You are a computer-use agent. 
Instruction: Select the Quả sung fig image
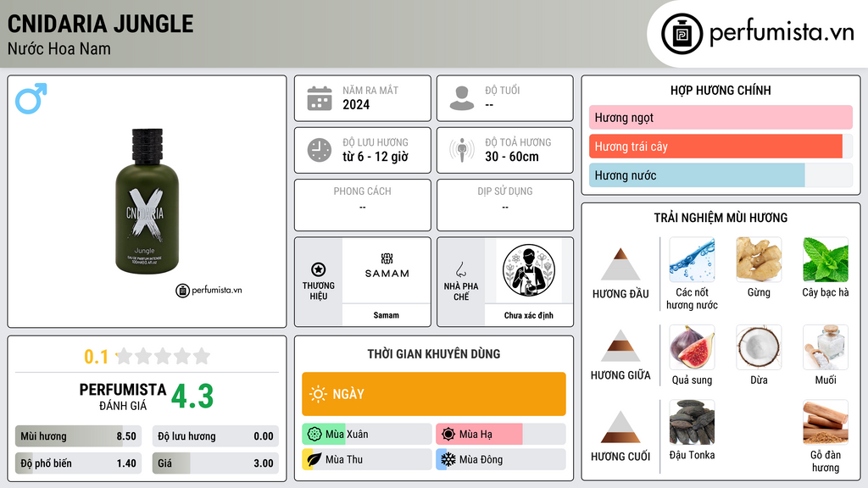(692, 347)
